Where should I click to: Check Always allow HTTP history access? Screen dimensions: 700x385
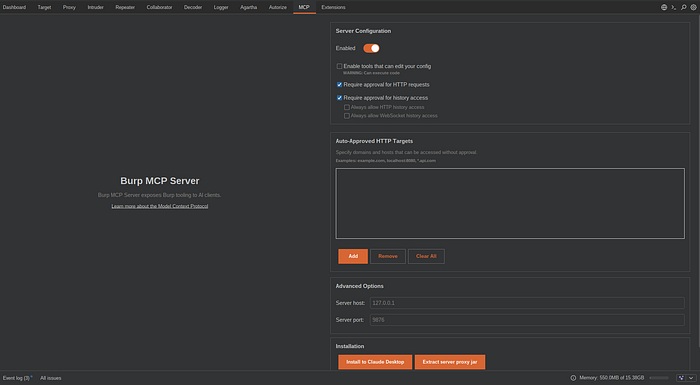click(346, 107)
